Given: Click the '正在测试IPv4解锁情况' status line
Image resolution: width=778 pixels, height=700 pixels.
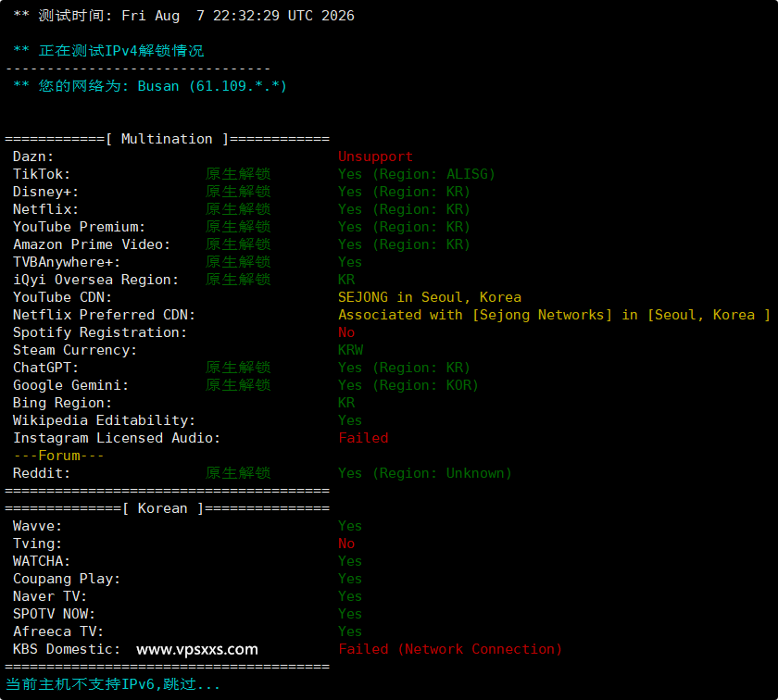Looking at the screenshot, I should [x=121, y=51].
